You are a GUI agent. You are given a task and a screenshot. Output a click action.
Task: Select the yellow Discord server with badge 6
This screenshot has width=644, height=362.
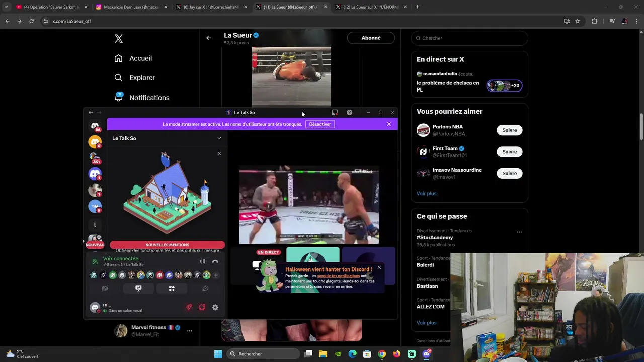click(x=95, y=142)
